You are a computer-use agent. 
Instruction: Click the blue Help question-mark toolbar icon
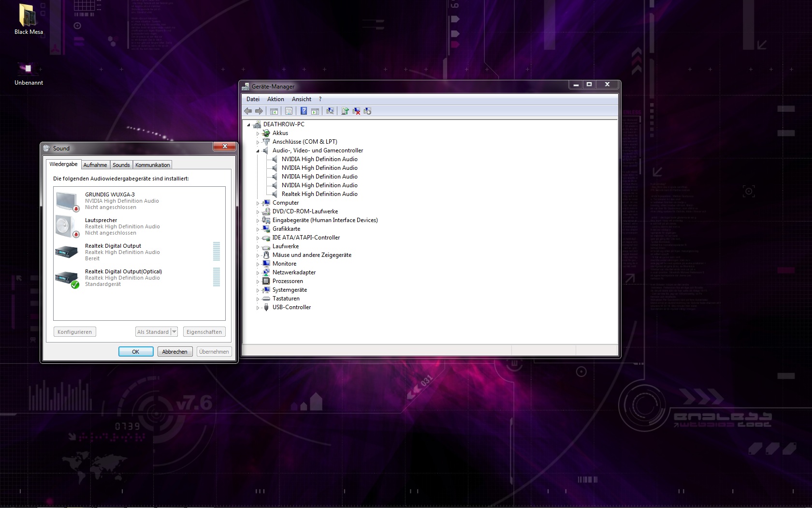[304, 111]
